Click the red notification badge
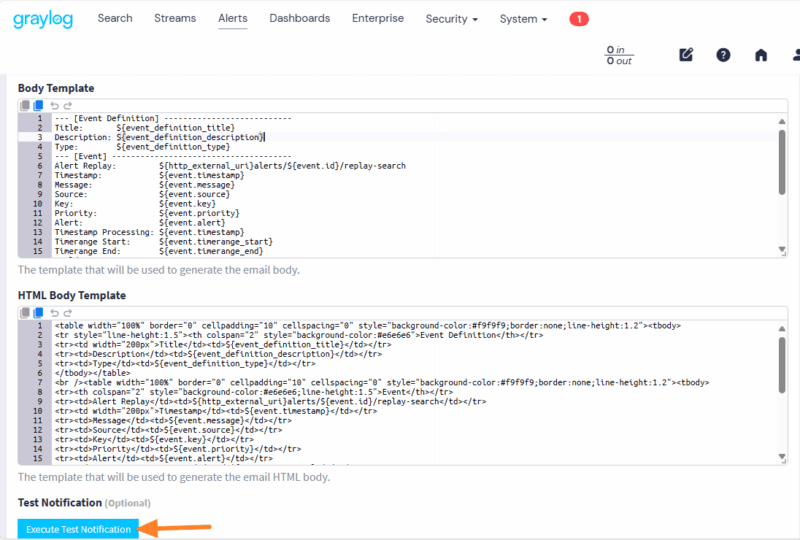 [x=579, y=19]
